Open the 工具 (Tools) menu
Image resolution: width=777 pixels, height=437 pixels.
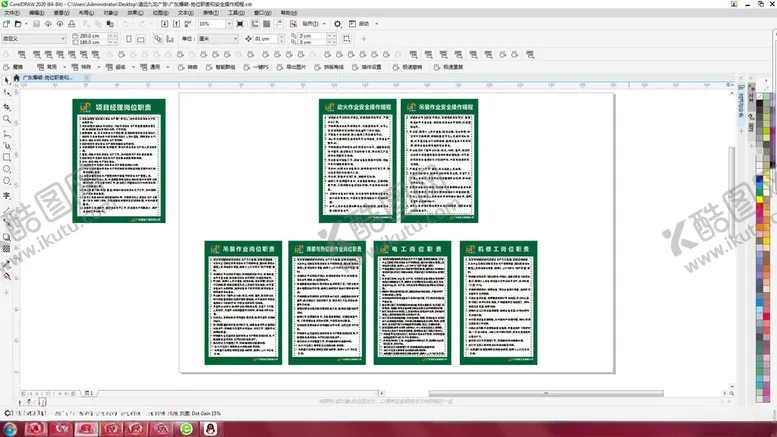pyautogui.click(x=236, y=13)
